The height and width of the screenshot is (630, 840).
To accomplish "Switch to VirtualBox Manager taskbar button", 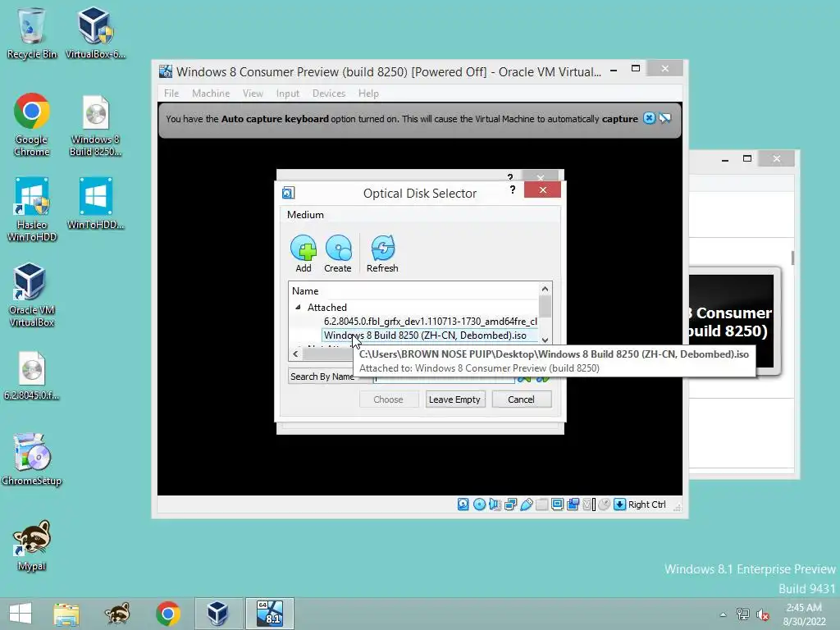I will (218, 614).
